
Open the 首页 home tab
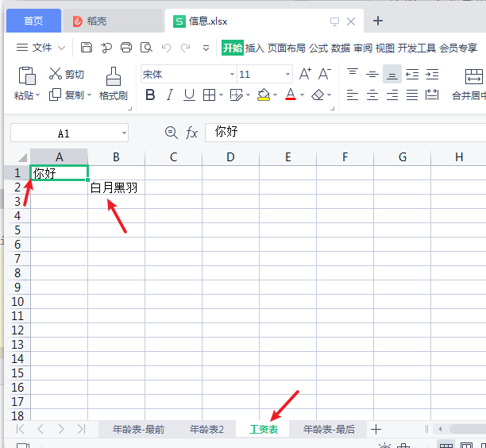(x=33, y=21)
